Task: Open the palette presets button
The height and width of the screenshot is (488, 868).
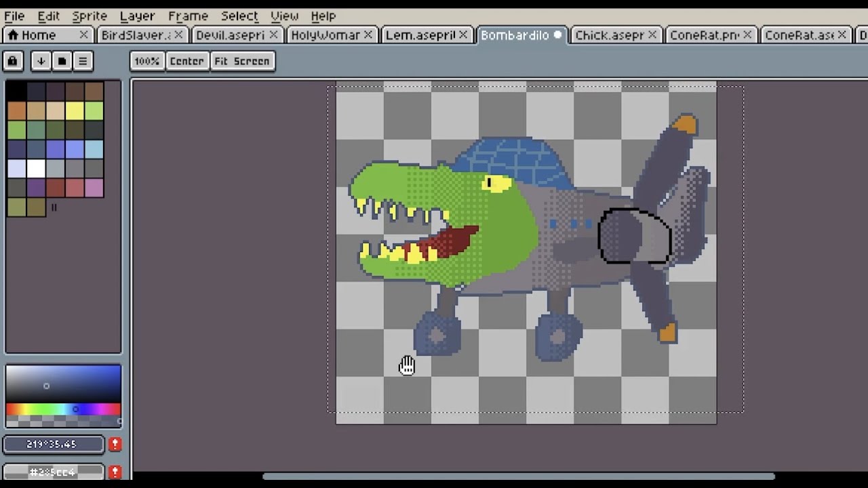Action: 62,61
